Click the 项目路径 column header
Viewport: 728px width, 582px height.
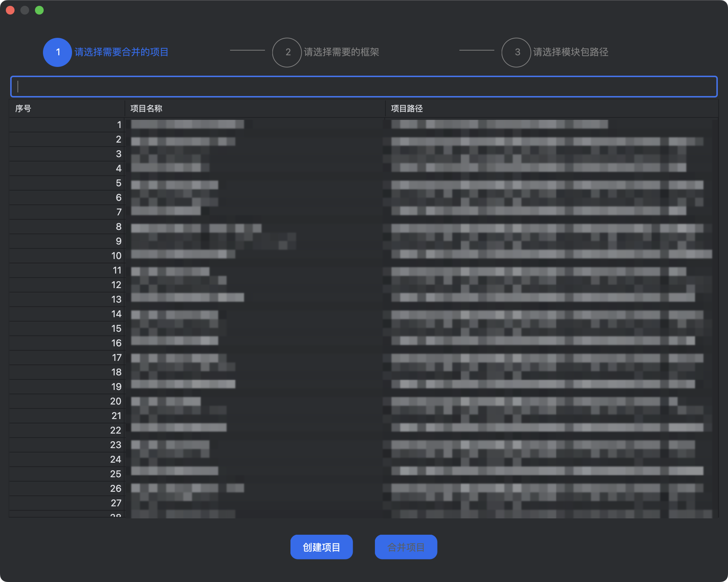click(x=407, y=108)
